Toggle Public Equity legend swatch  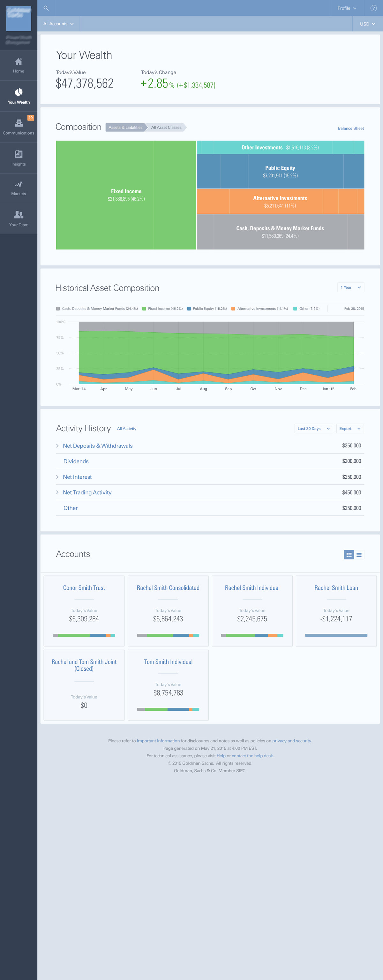coord(189,308)
